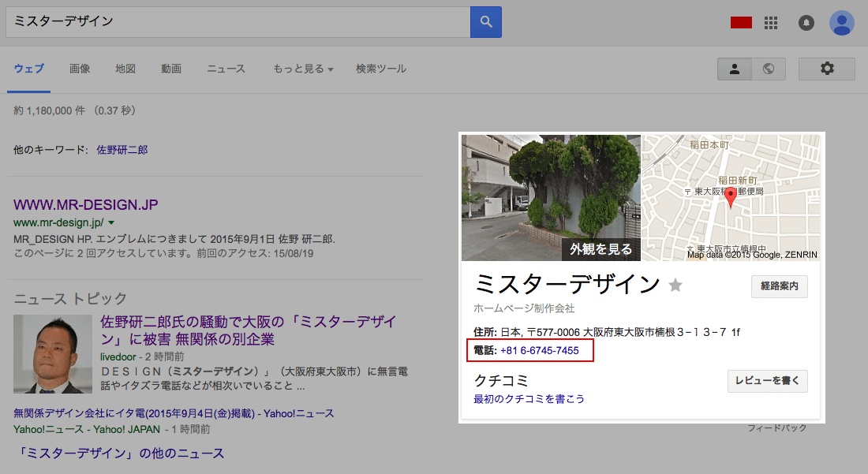Open 最初のクチコミを書こう link
The image size is (868, 474).
click(529, 399)
